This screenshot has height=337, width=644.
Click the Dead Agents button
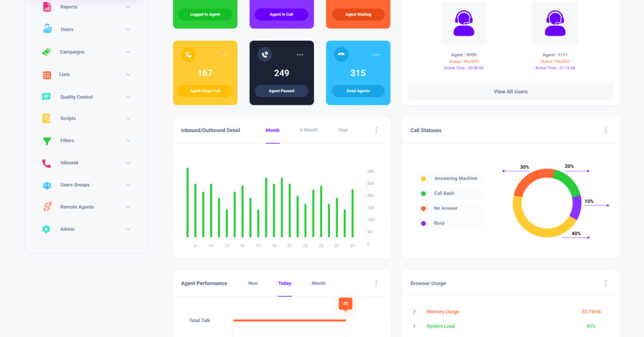pos(358,91)
